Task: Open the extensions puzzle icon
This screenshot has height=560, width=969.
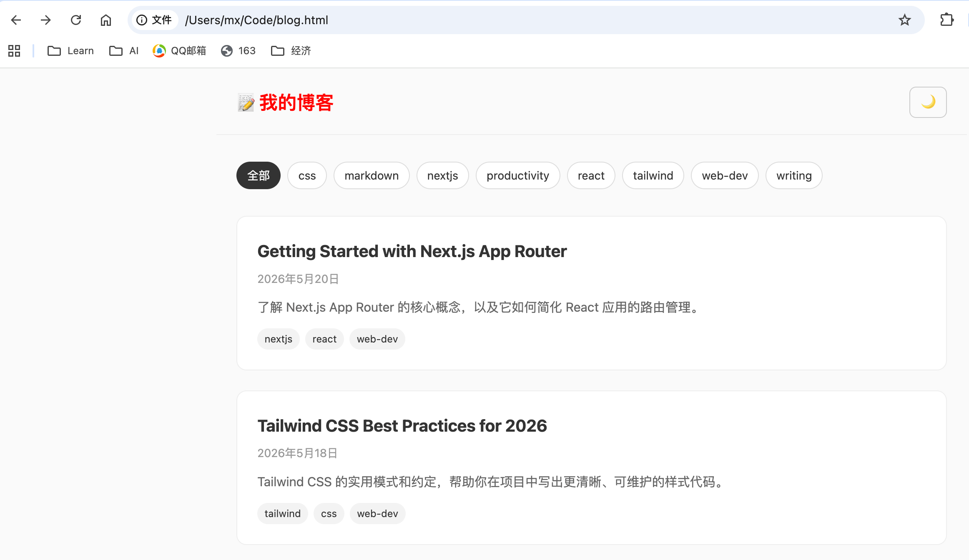Action: pos(946,20)
